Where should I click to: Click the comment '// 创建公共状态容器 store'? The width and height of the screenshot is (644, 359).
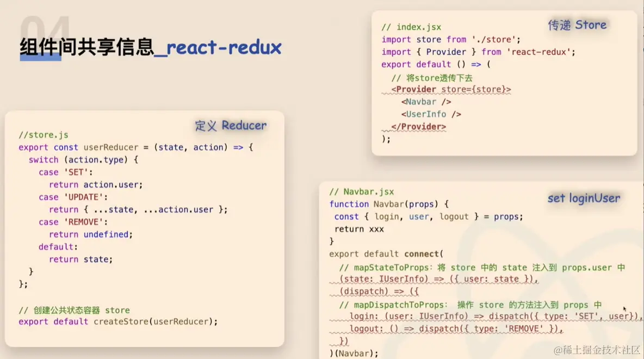click(x=74, y=310)
